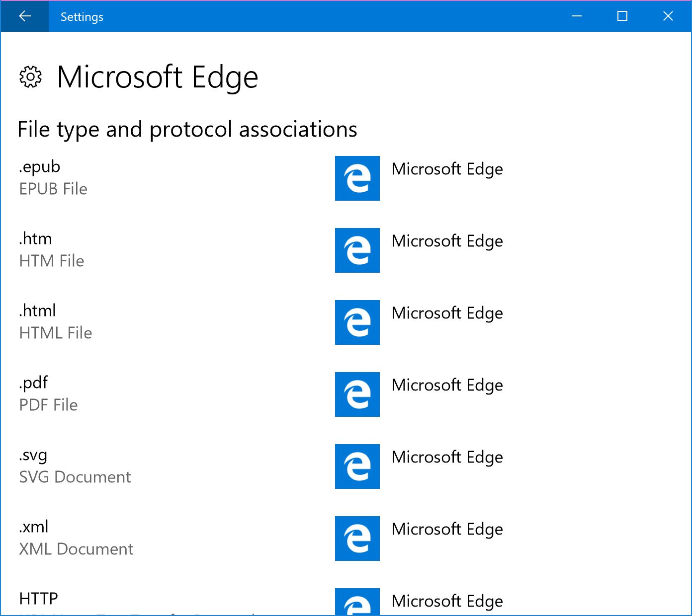Screen dimensions: 692x616
Task: Click the Edge icon for .htm
Action: tap(357, 250)
